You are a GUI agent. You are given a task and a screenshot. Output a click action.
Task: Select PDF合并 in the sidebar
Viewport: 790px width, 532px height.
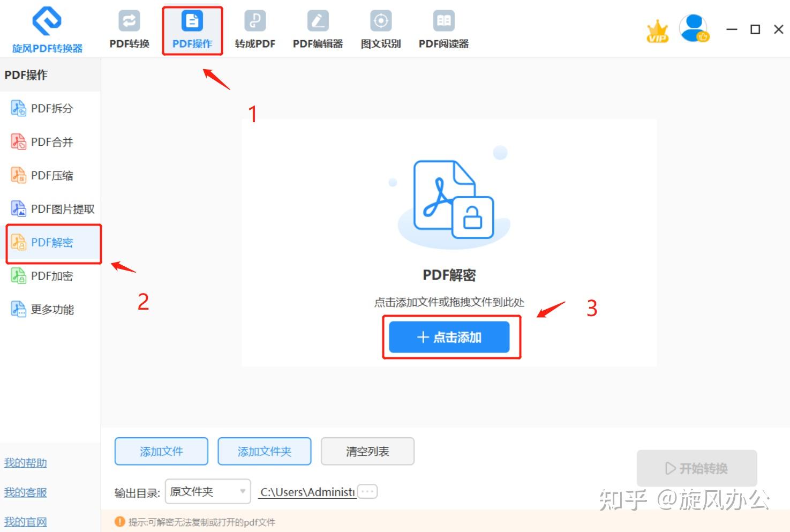pyautogui.click(x=50, y=142)
